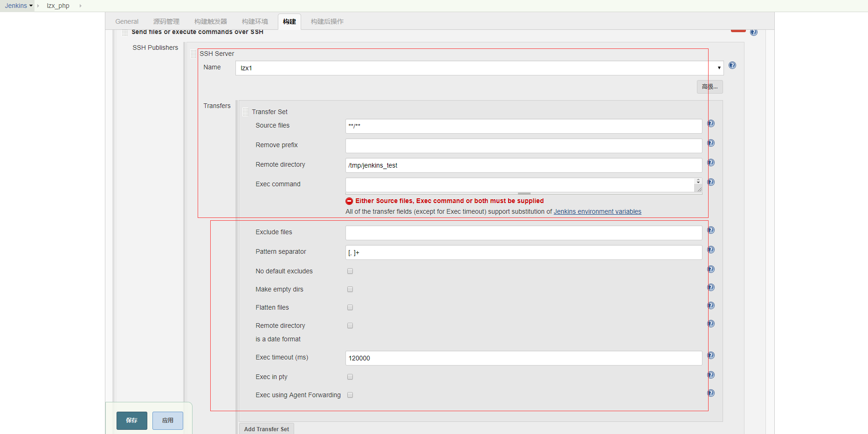Open help for Send files over SSH step
The height and width of the screenshot is (434, 868).
click(754, 32)
